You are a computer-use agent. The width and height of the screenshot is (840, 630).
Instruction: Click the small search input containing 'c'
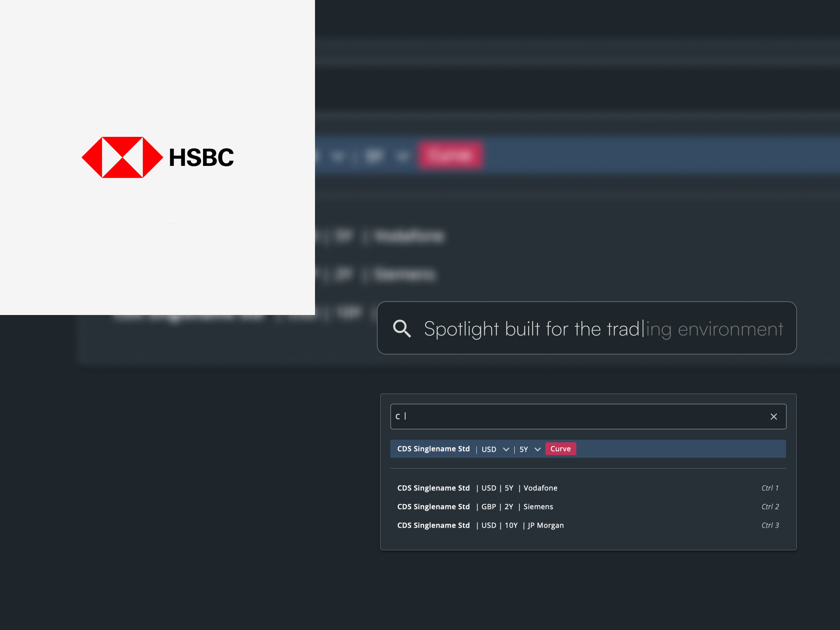point(588,416)
